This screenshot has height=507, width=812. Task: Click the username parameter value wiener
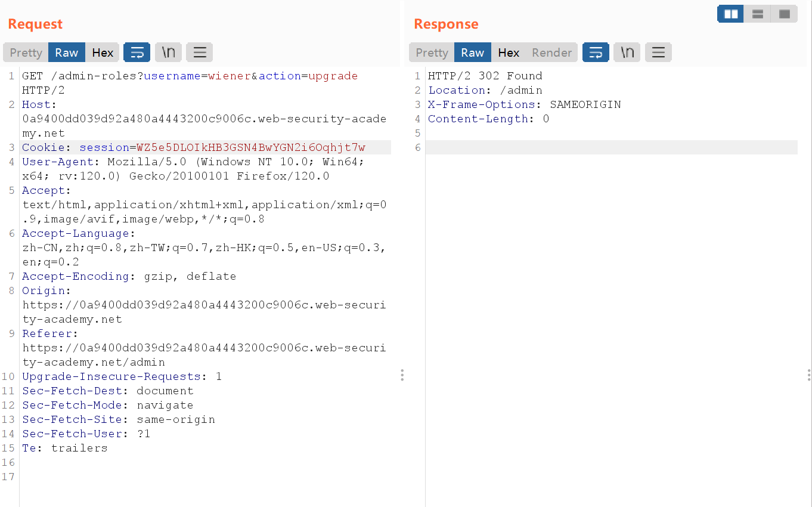230,76
